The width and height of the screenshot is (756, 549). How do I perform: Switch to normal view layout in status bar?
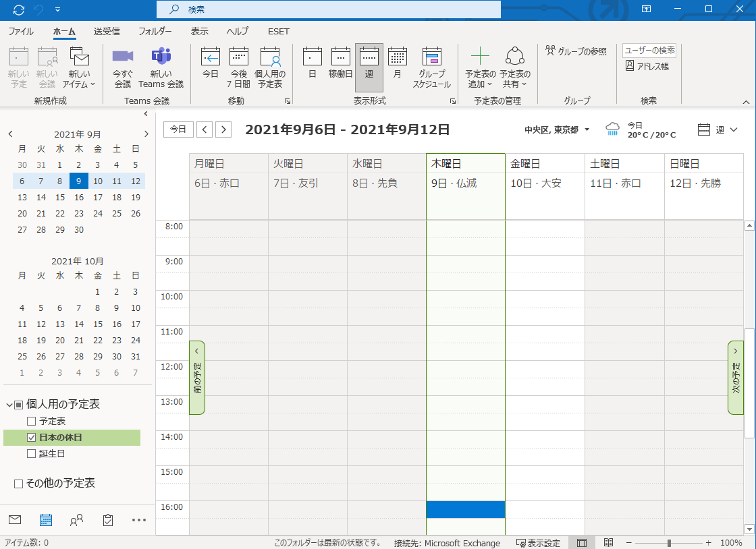[582, 543]
